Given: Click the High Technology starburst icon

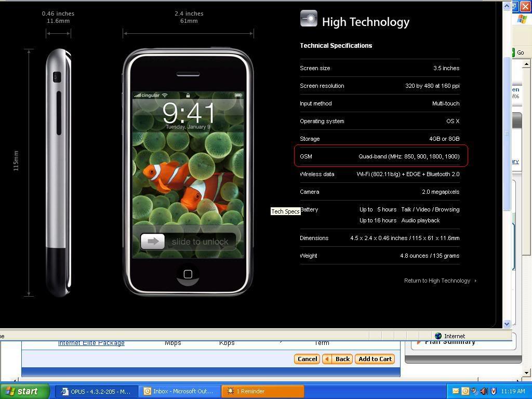Looking at the screenshot, I should click(x=309, y=18).
